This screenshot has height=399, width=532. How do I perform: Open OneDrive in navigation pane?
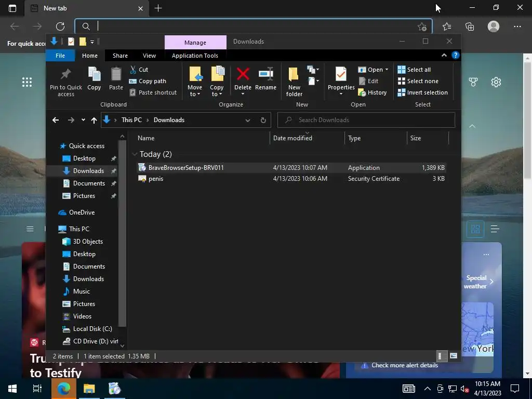(82, 212)
